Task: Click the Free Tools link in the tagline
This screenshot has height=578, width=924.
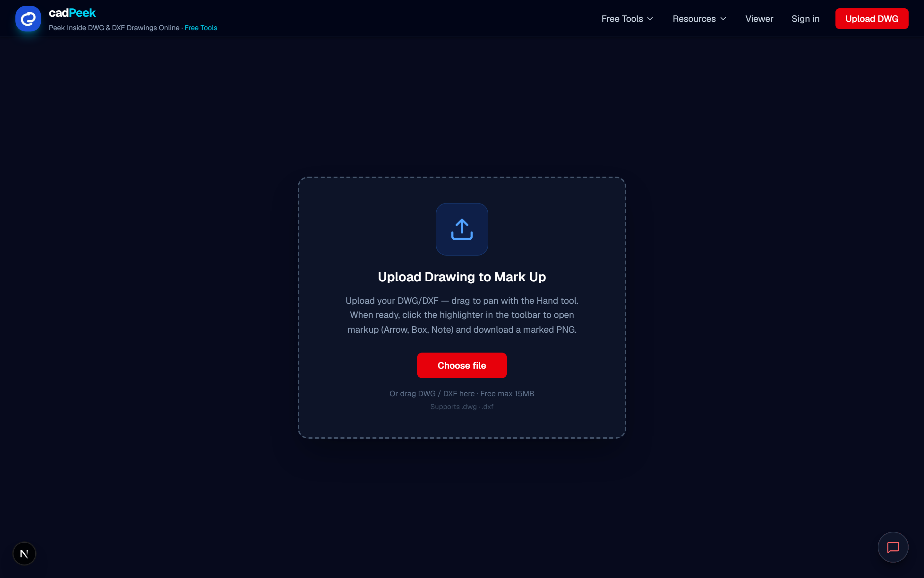Action: point(201,28)
